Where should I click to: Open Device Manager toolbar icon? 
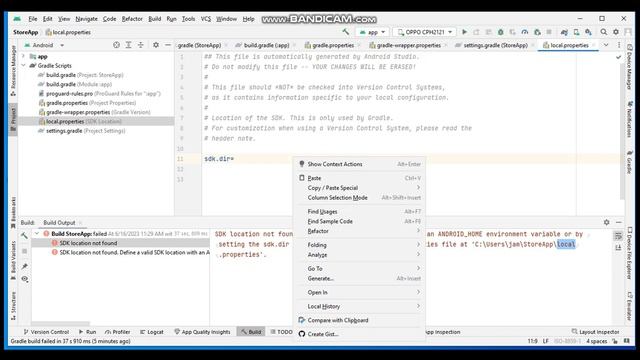[576, 32]
